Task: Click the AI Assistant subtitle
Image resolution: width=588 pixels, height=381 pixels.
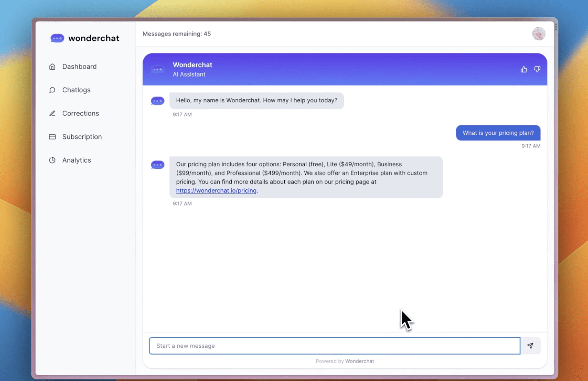Action: [x=189, y=74]
